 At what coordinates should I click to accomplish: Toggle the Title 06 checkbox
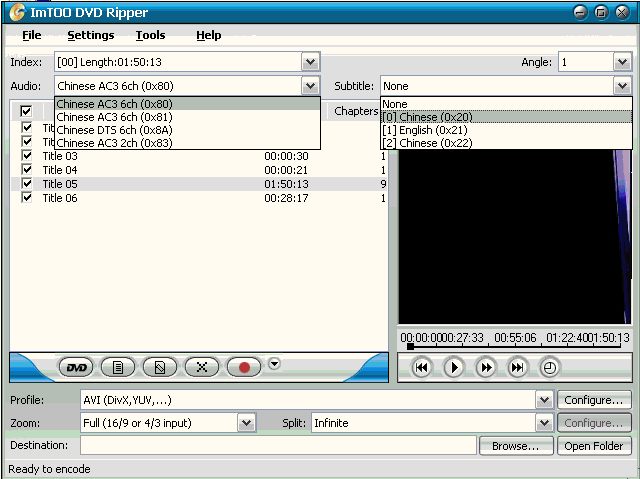(27, 198)
